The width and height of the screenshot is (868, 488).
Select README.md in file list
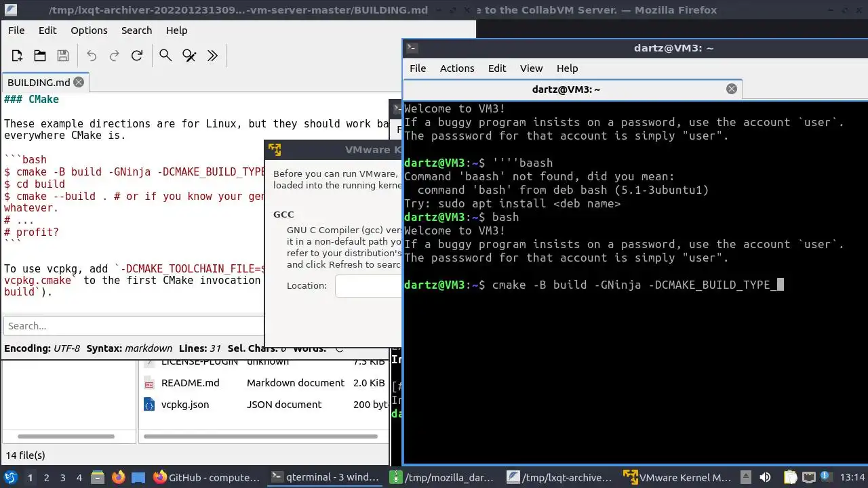[x=190, y=383]
